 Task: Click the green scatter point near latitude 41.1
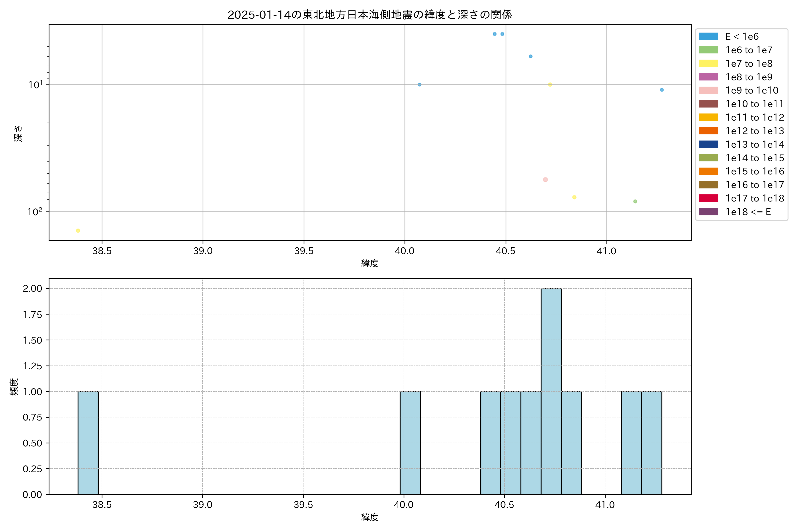pos(635,201)
